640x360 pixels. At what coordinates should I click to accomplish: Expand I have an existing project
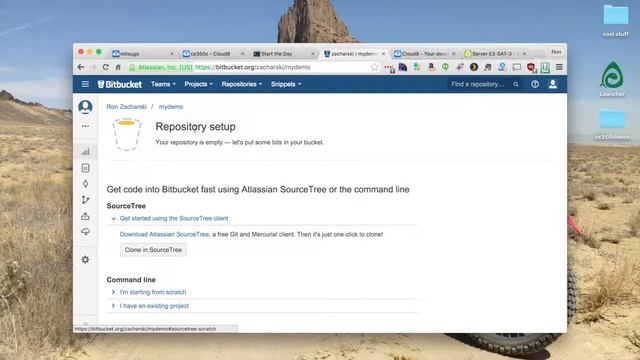[x=154, y=306]
